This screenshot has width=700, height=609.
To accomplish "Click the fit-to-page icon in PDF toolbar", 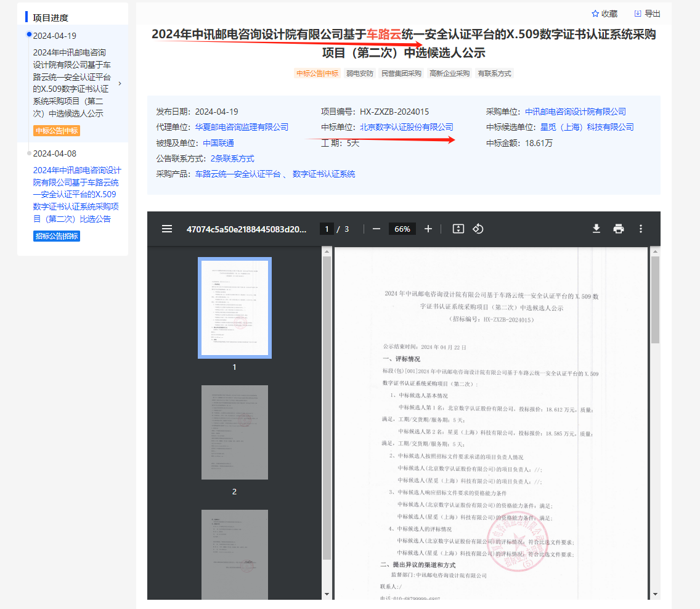I will click(458, 229).
